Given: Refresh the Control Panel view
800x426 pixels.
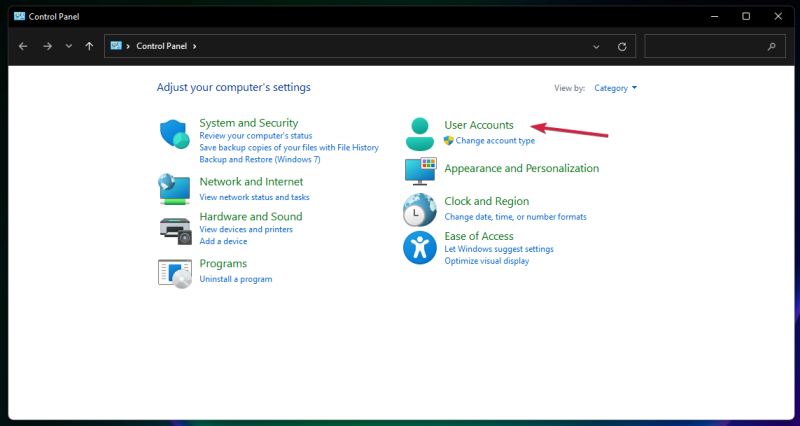Looking at the screenshot, I should click(622, 46).
